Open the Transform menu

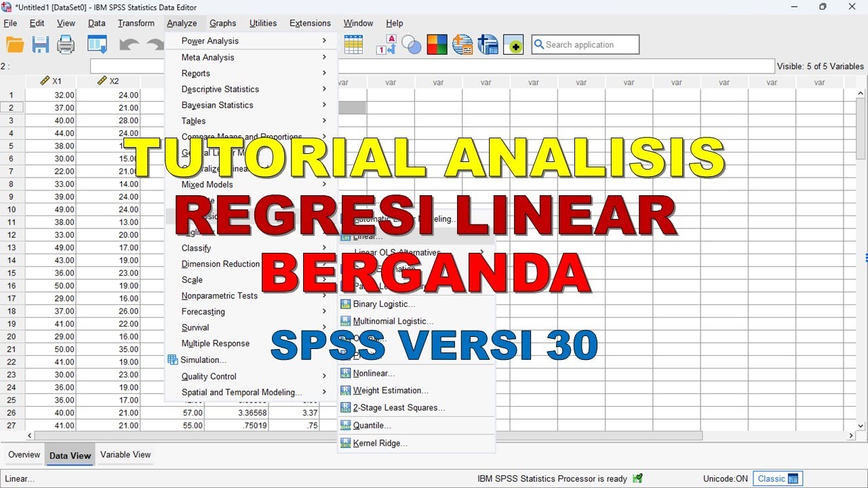tap(136, 23)
